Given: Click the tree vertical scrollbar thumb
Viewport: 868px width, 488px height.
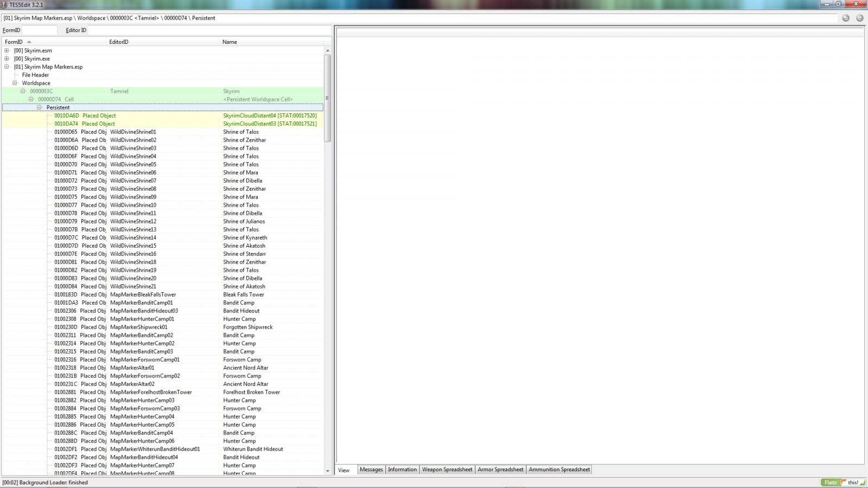Looking at the screenshot, I should pyautogui.click(x=328, y=98).
